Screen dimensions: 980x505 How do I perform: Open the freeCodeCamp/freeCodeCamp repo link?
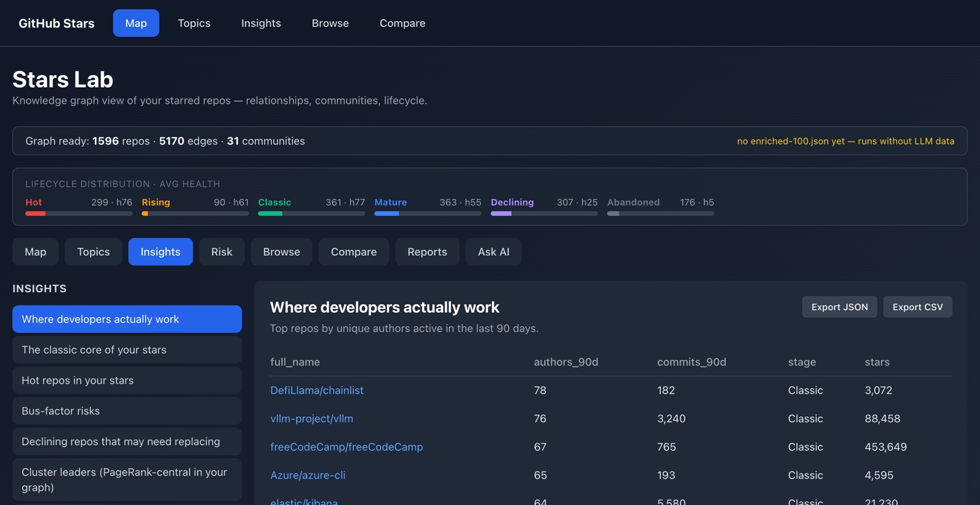347,447
